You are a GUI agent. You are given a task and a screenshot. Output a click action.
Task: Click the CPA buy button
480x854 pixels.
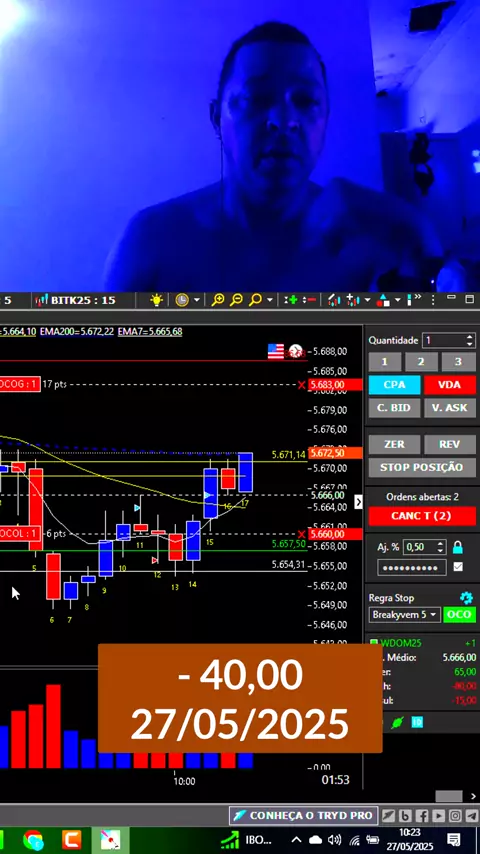coord(394,385)
